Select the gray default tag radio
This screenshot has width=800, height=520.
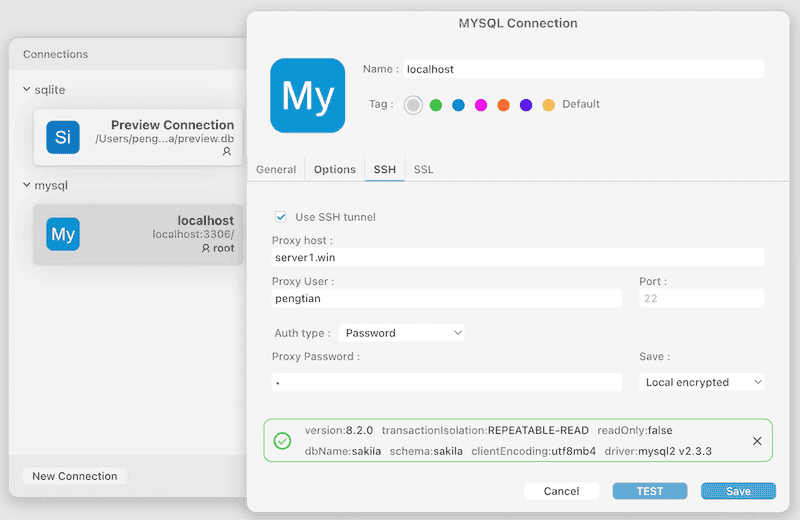[x=413, y=105]
